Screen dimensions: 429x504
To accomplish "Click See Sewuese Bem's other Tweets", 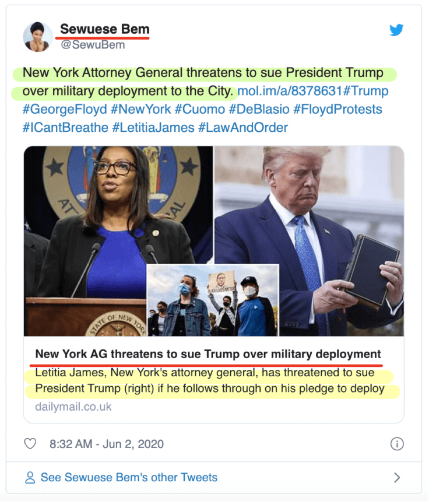I will pyautogui.click(x=129, y=477).
